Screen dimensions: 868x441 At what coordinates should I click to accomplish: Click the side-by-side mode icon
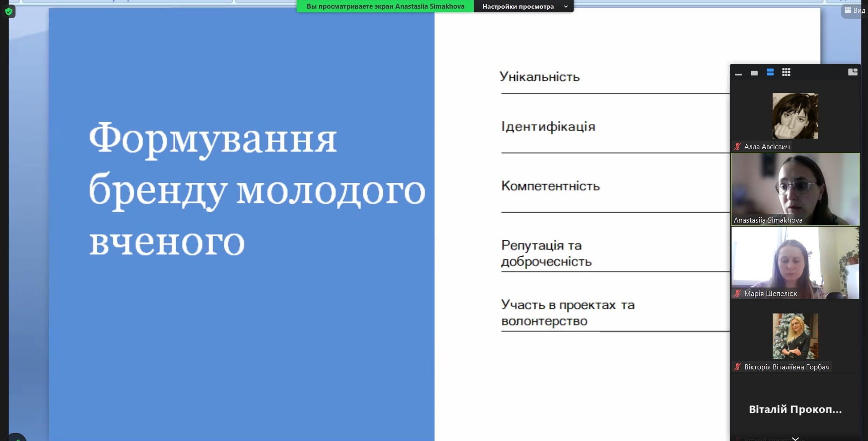click(x=852, y=72)
